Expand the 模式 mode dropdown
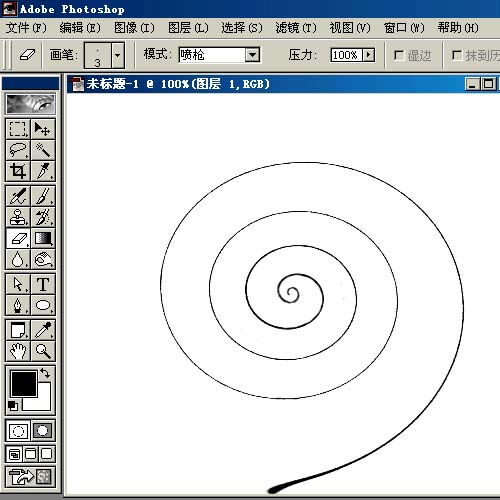The height and width of the screenshot is (500, 500). tap(252, 55)
